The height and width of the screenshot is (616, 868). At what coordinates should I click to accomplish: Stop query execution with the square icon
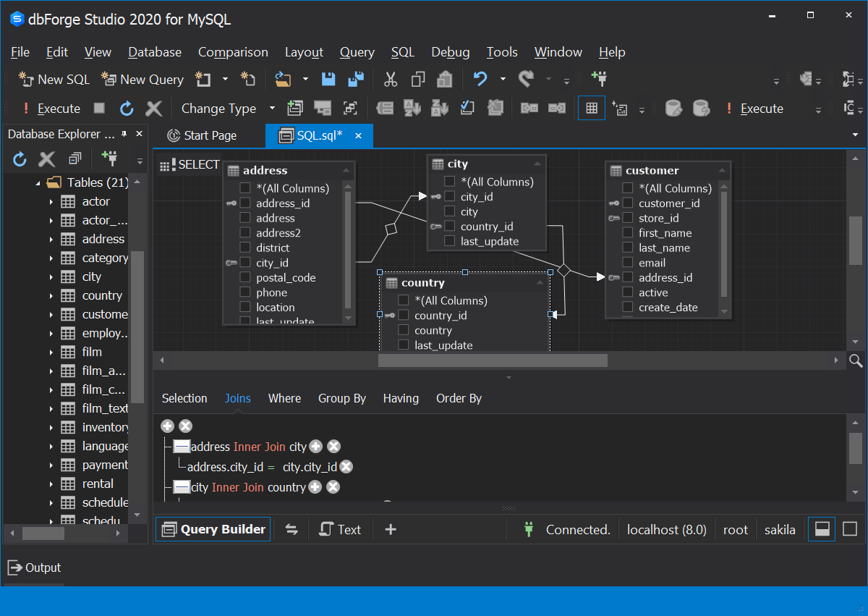(98, 108)
